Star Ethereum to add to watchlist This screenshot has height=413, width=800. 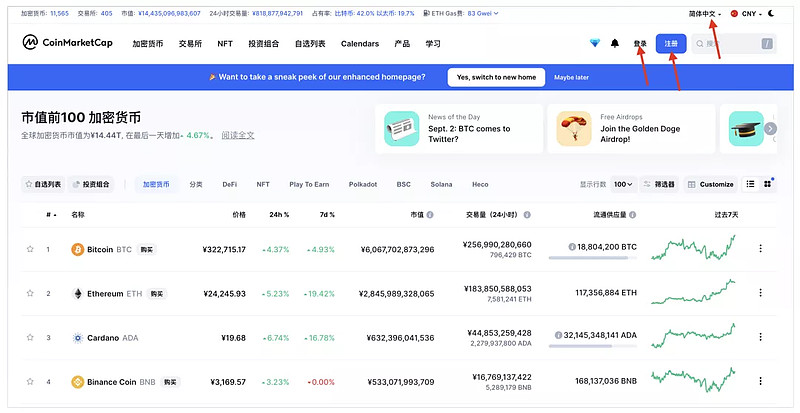[30, 294]
